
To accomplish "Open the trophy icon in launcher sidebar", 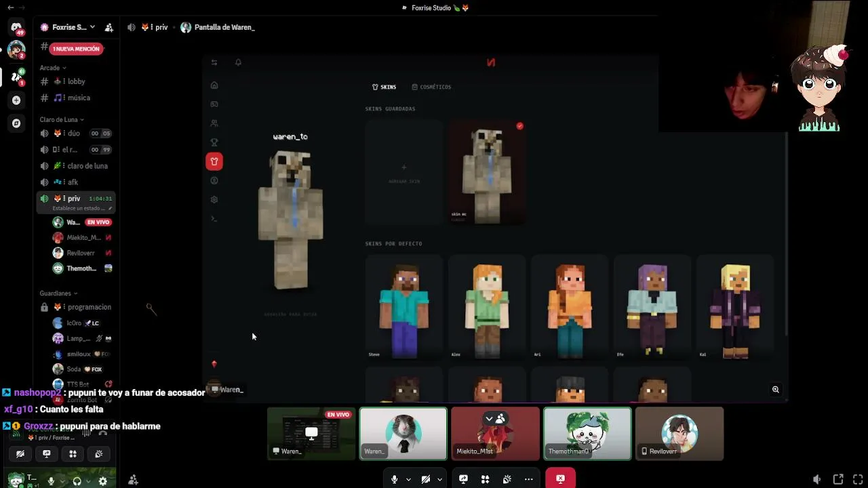I will coord(214,142).
